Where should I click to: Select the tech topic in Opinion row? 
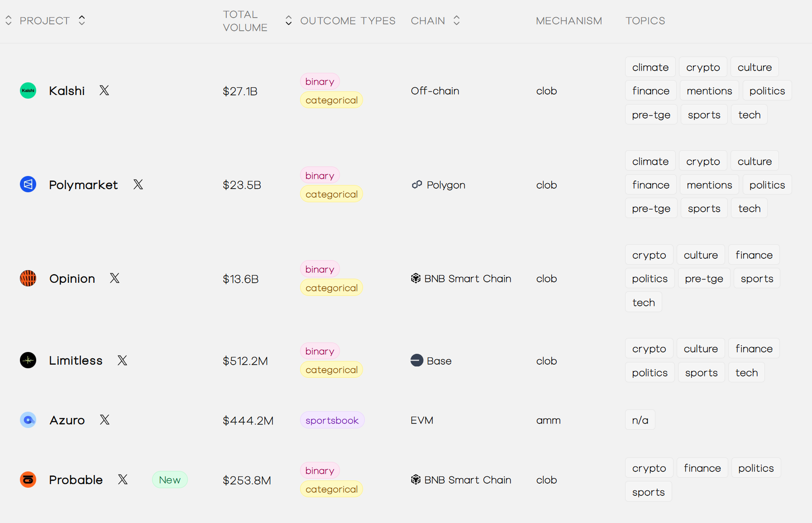(x=644, y=302)
